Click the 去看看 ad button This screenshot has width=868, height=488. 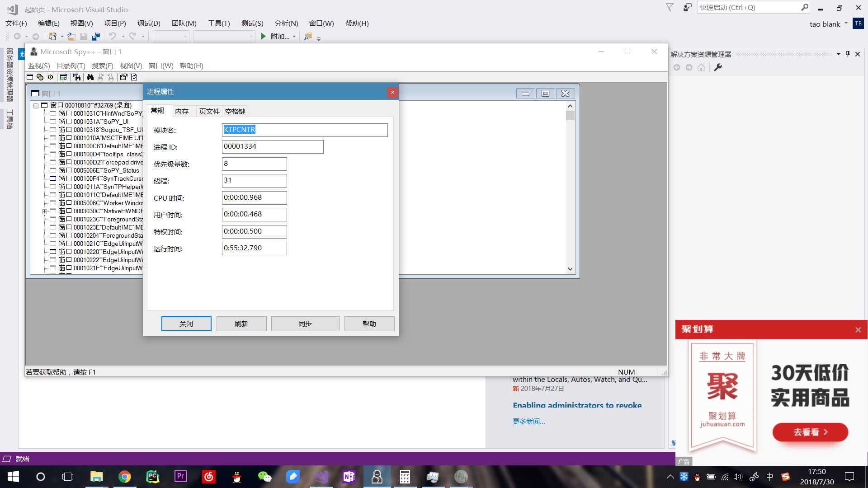[x=810, y=432]
